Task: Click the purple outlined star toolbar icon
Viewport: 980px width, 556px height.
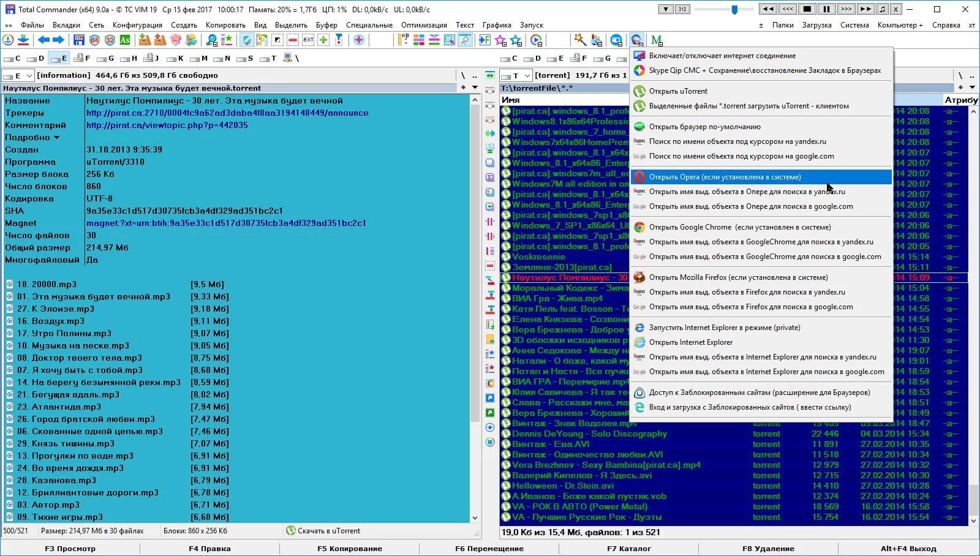Action: pyautogui.click(x=500, y=40)
